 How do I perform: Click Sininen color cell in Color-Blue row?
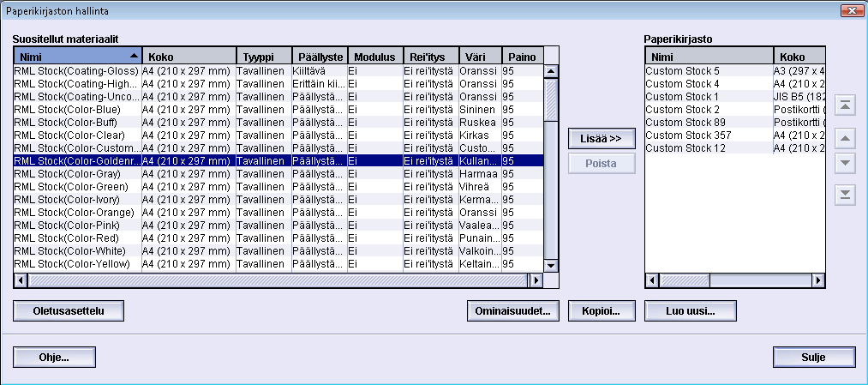481,109
